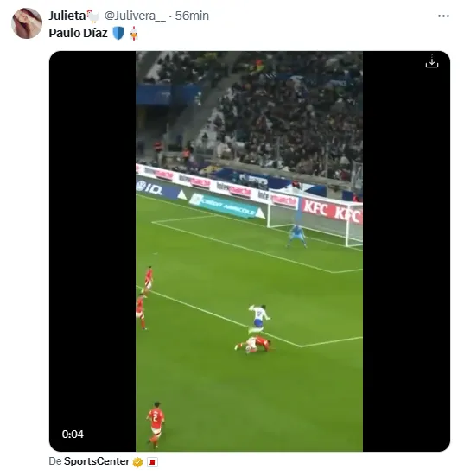Open Julieta's profile avatar picture
The height and width of the screenshot is (476, 464).
(27, 23)
